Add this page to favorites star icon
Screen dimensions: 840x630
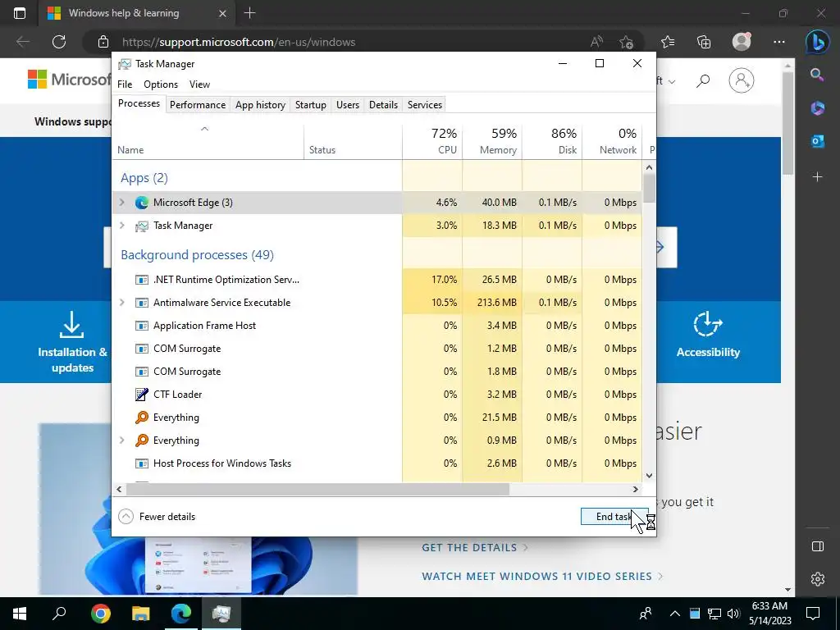click(x=626, y=42)
